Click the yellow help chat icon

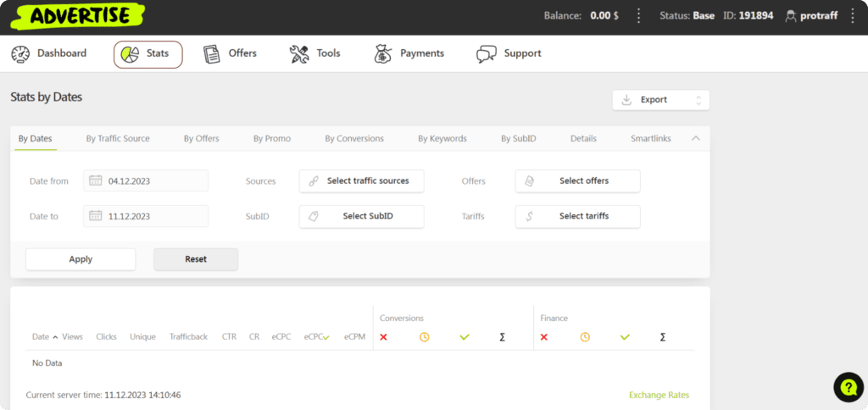pyautogui.click(x=848, y=386)
